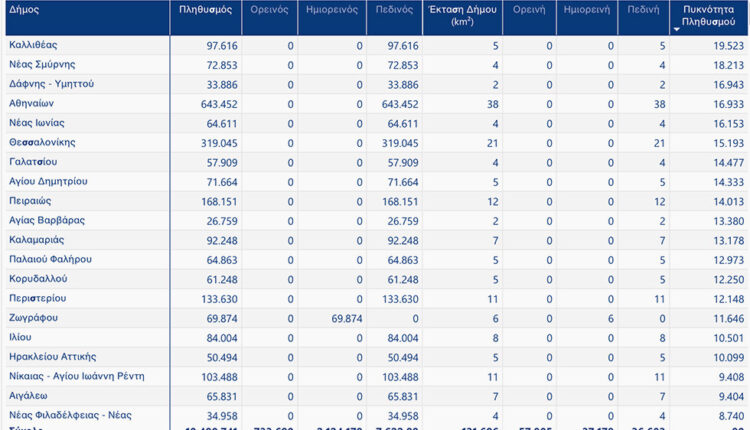Click the descending sort arrow in Πυκνότητα Πληθυσμού header

point(677,29)
